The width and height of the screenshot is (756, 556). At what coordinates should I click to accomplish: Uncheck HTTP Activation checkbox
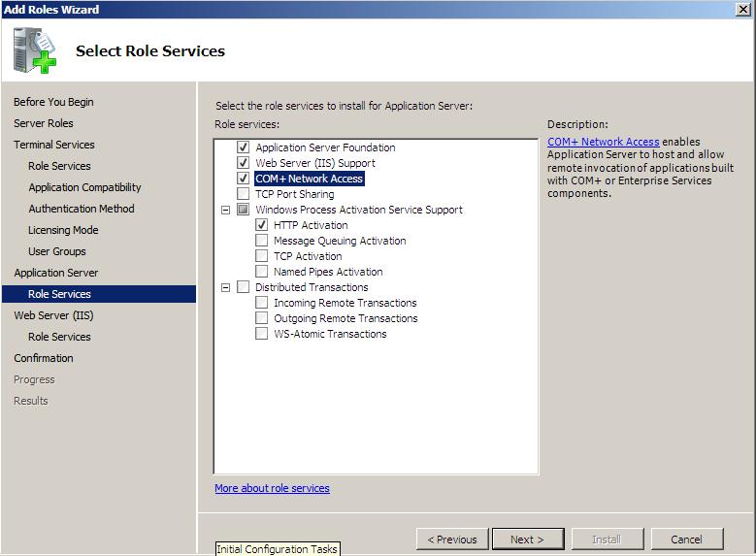[x=261, y=225]
